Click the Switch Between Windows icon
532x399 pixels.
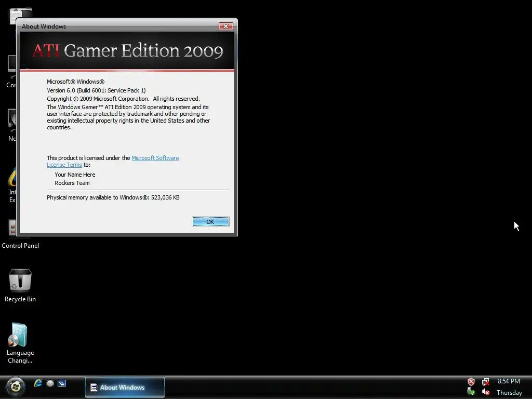62,383
